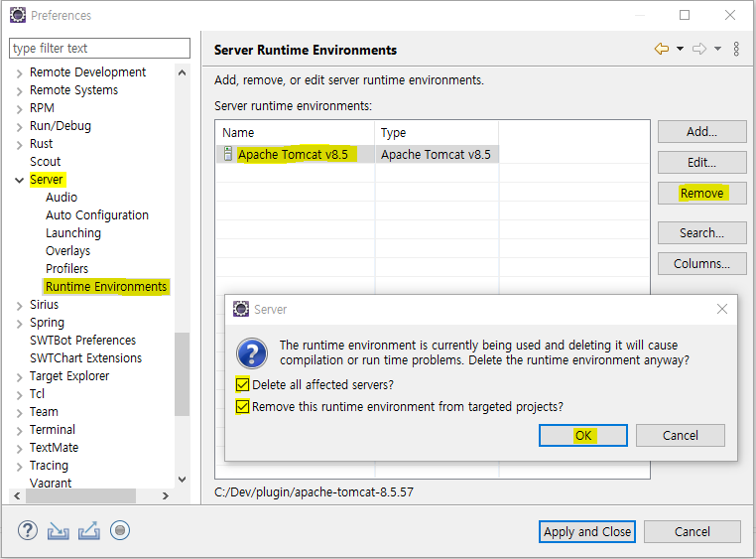Click the Eclipse icon in Server dialog title
Viewport: 756px width, 559px height.
(241, 309)
